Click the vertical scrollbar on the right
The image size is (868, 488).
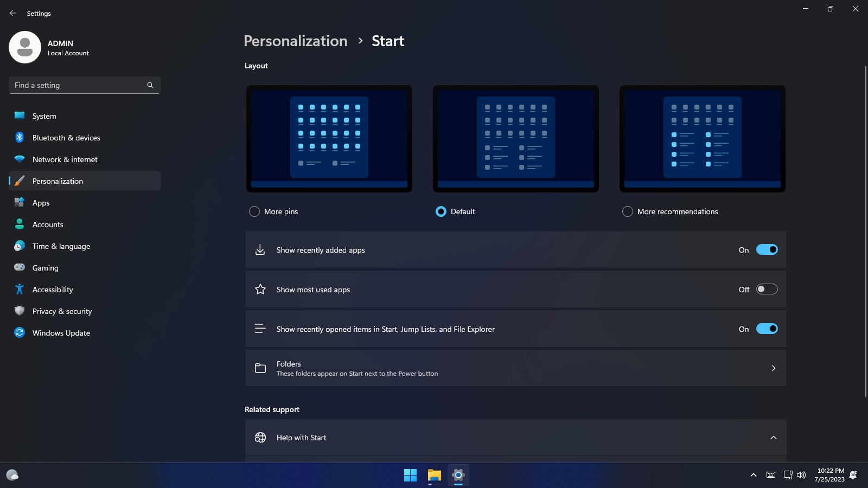865,232
